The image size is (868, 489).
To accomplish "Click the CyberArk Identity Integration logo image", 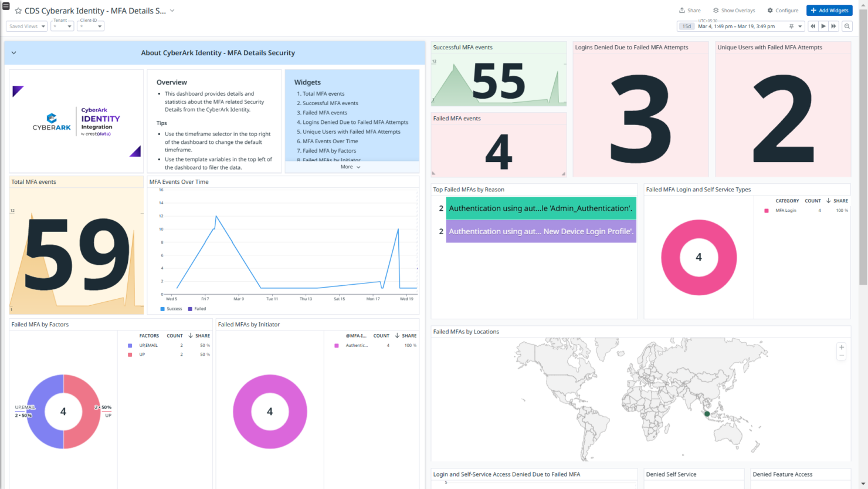I will click(76, 122).
